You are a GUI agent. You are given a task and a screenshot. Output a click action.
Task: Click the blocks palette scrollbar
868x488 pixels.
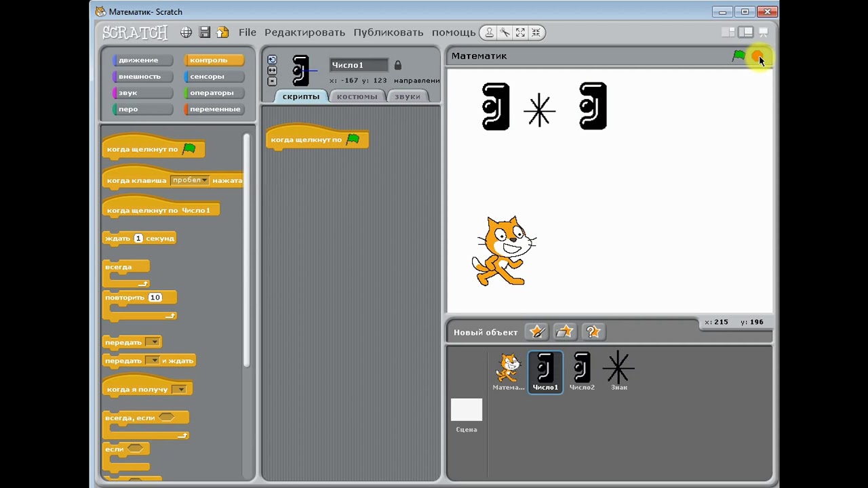click(x=247, y=249)
